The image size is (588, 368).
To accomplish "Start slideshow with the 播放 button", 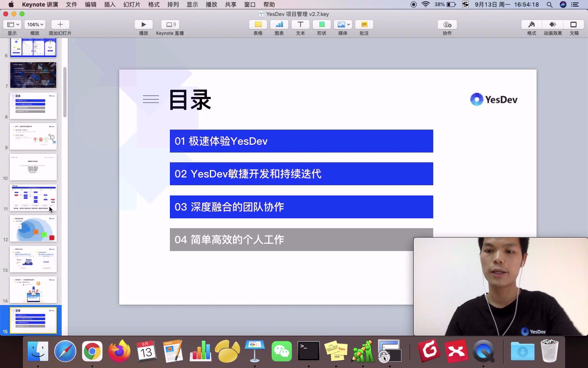I will 144,25.
